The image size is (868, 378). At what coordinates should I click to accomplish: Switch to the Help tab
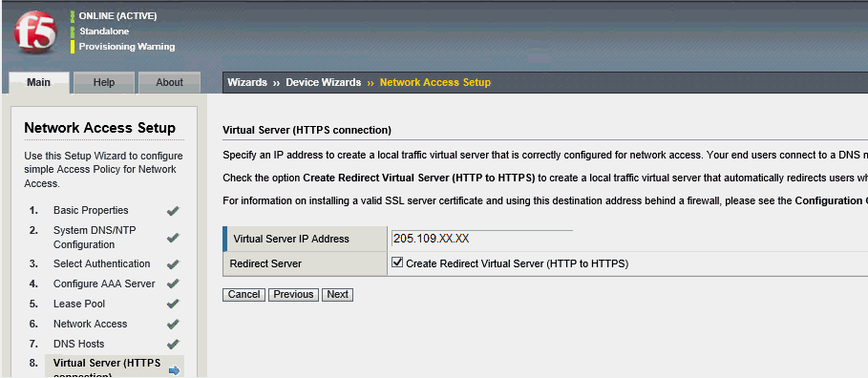[104, 82]
